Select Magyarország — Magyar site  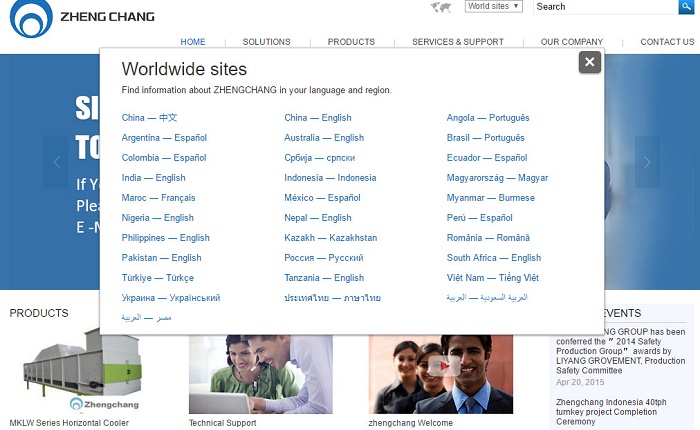click(497, 178)
